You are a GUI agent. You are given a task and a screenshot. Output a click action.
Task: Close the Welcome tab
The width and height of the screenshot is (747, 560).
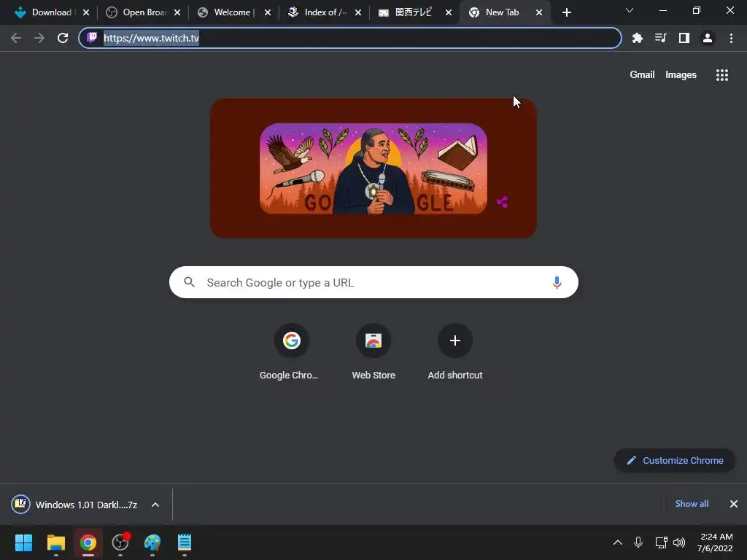[267, 12]
